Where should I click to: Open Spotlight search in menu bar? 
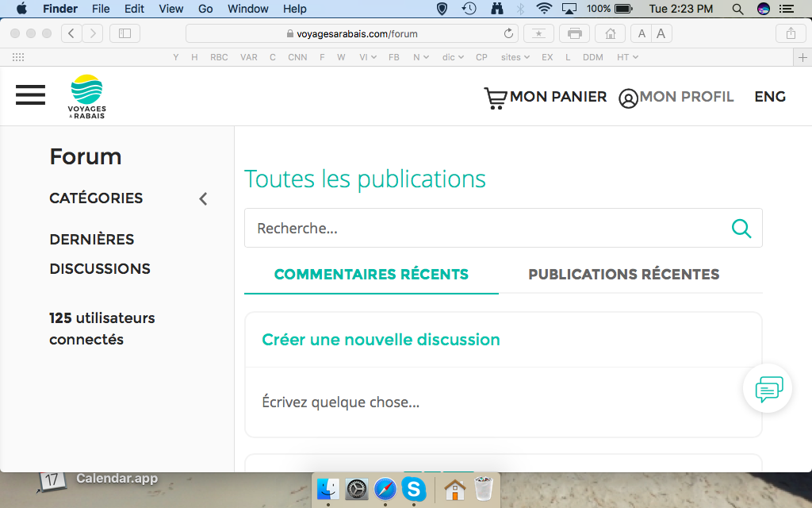[738, 9]
